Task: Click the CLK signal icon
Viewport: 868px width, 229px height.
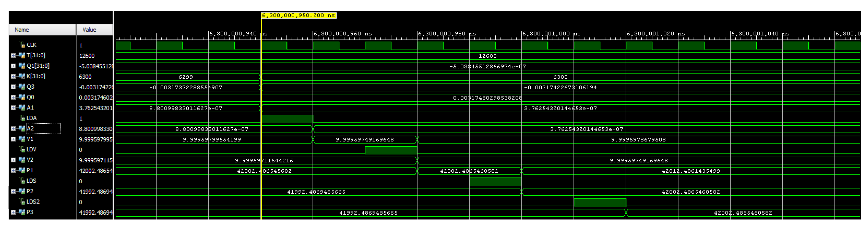Action: click(x=22, y=45)
